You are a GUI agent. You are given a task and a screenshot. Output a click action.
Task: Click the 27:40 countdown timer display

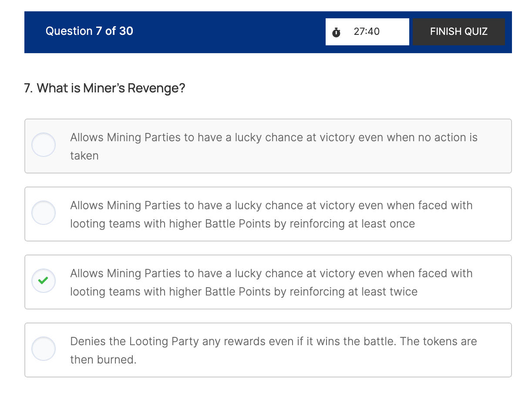[x=367, y=31]
